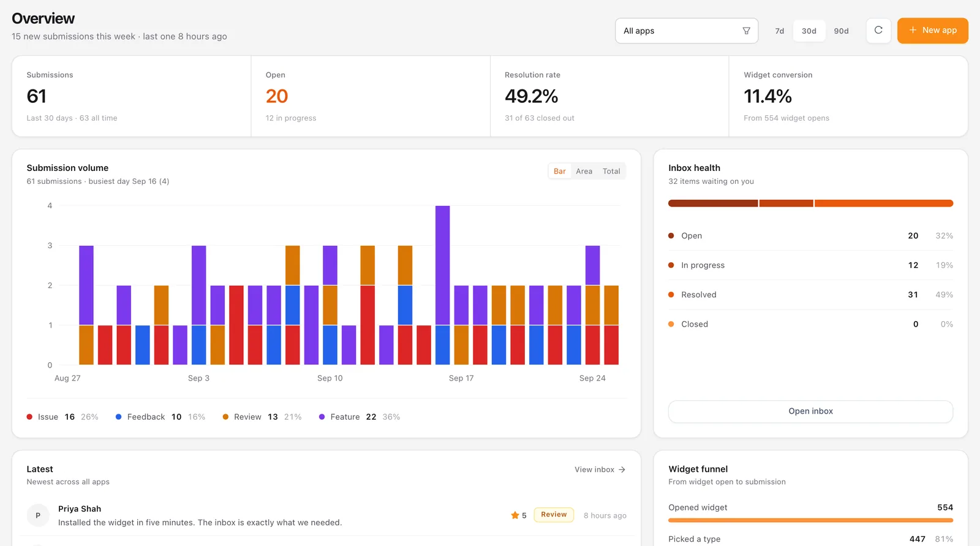This screenshot has width=980, height=546.
Task: Click the Feedback legend label
Action: (146, 417)
